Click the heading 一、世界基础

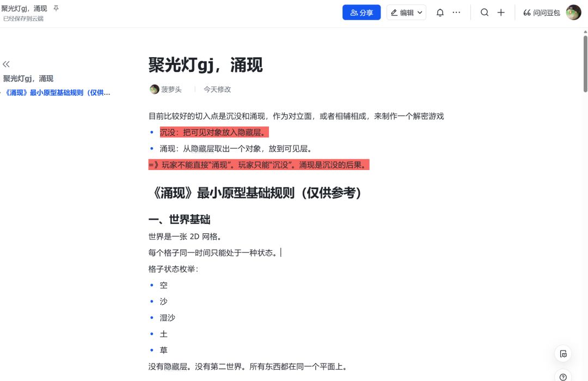(x=179, y=219)
